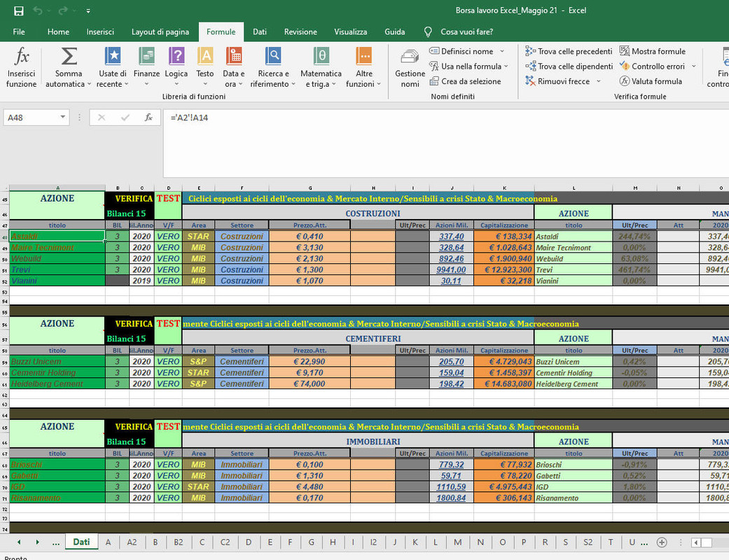The width and height of the screenshot is (729, 560).
Task: Click Controllo errori
Action: tap(652, 66)
